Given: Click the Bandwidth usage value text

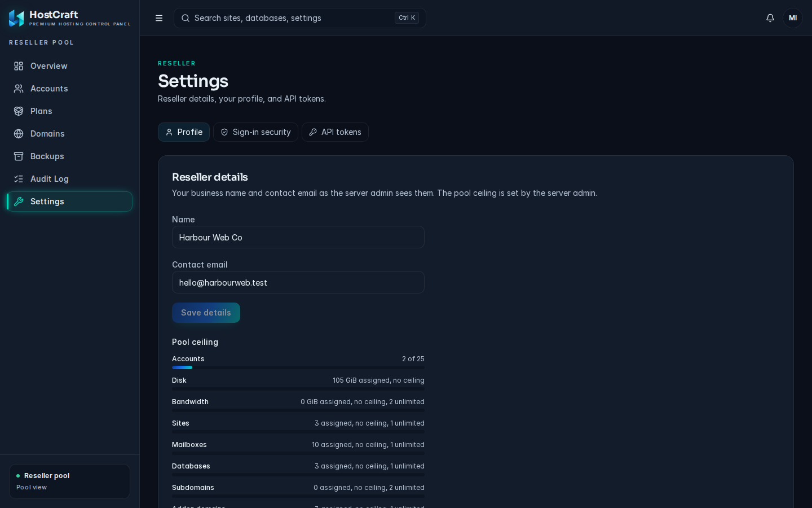Looking at the screenshot, I should coord(363,402).
